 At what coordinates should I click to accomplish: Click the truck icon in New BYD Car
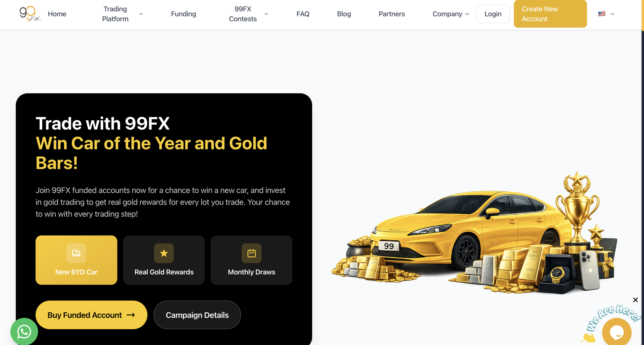pos(76,253)
